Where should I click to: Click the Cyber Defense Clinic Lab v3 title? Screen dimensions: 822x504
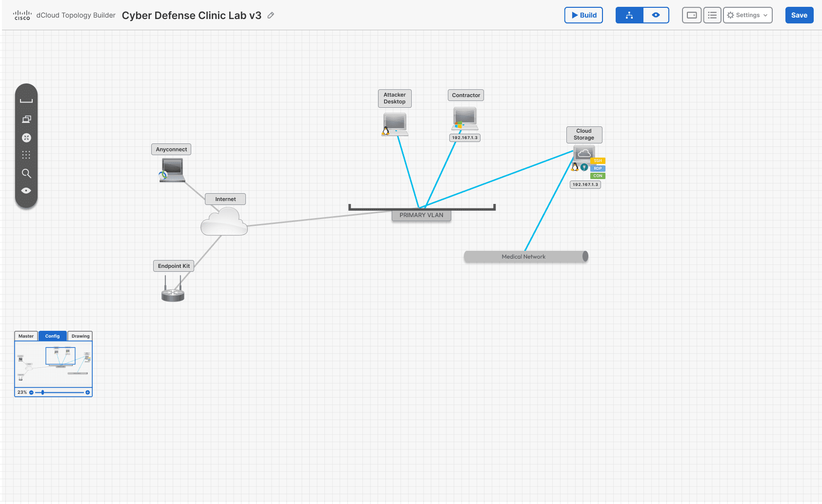point(192,15)
